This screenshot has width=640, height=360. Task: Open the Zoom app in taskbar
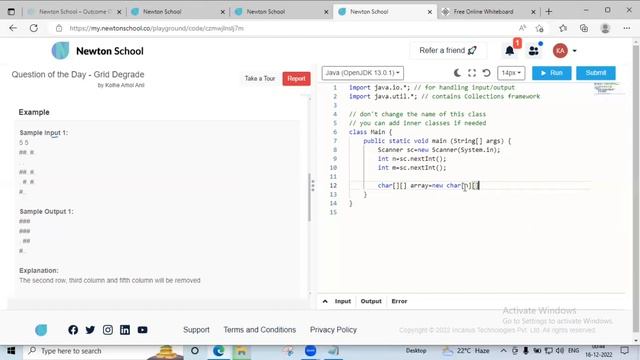[x=311, y=351]
